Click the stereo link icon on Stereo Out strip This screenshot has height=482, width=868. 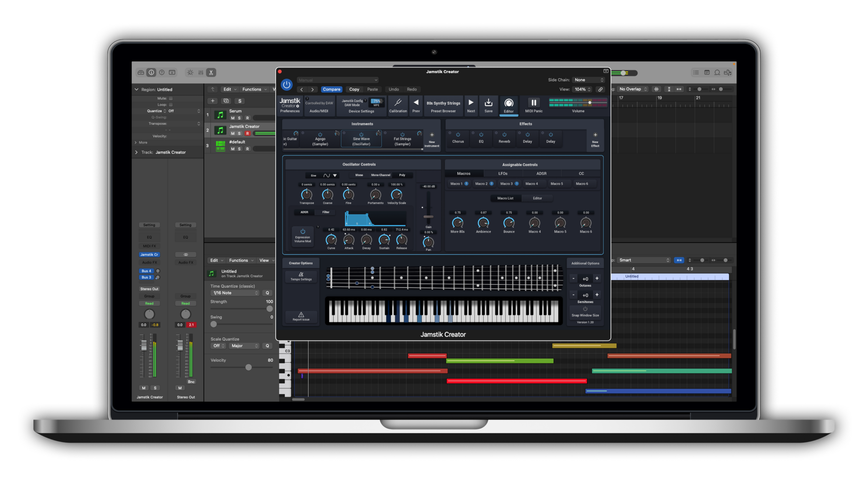186,254
